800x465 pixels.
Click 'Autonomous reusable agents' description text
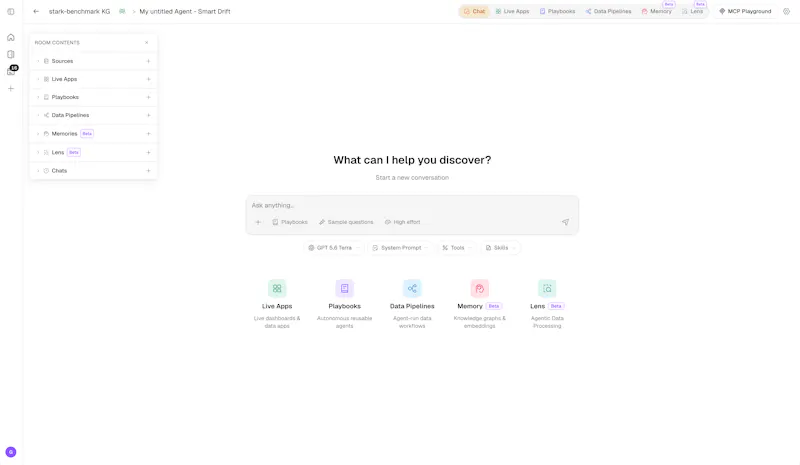coord(344,322)
